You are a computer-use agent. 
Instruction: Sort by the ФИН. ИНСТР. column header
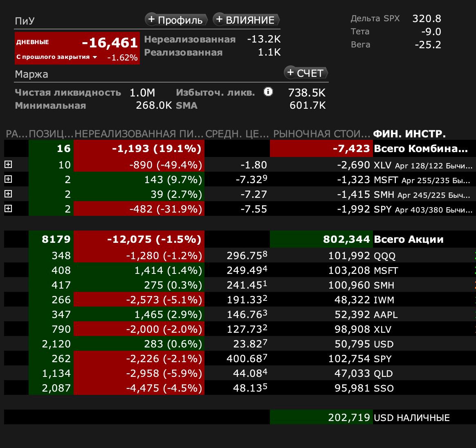409,134
